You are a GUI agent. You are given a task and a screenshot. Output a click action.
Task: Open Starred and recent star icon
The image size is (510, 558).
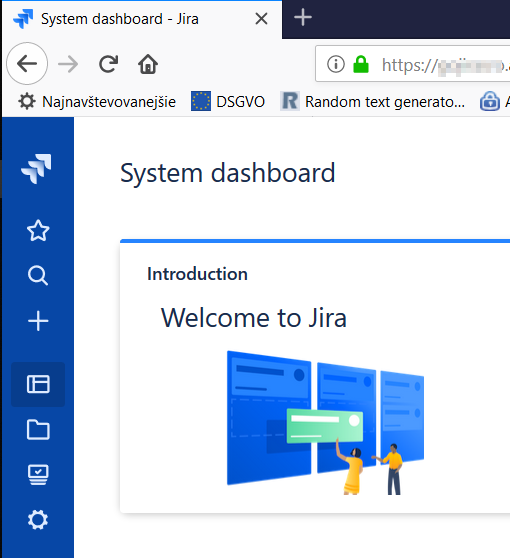coord(38,231)
